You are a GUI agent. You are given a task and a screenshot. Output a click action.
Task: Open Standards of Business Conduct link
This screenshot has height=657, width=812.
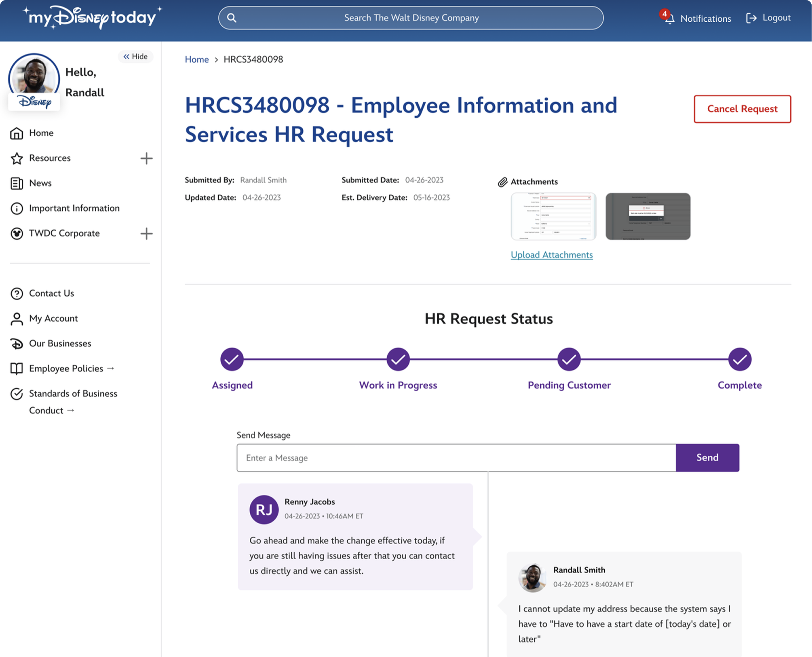click(73, 394)
